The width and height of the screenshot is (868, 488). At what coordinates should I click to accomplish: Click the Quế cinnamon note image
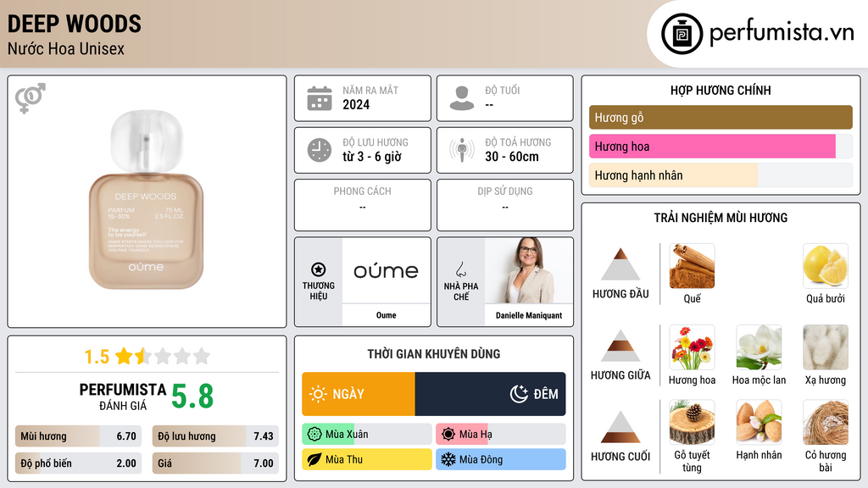tap(692, 266)
